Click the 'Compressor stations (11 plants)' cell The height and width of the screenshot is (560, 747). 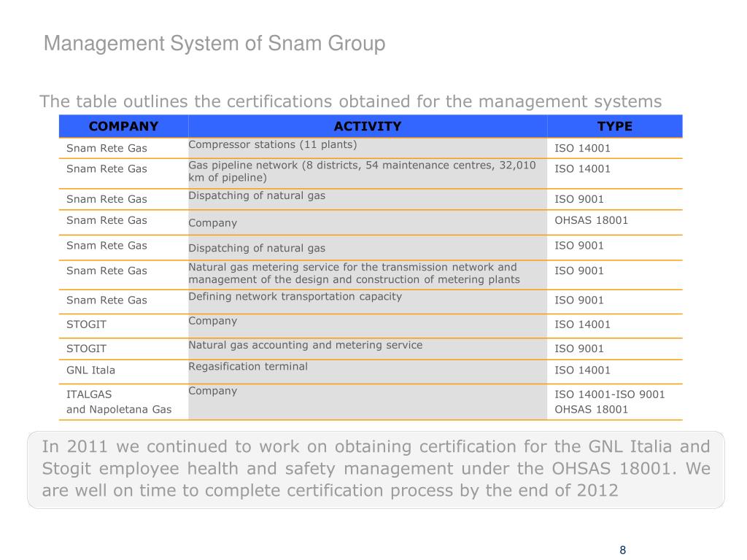[x=273, y=144]
